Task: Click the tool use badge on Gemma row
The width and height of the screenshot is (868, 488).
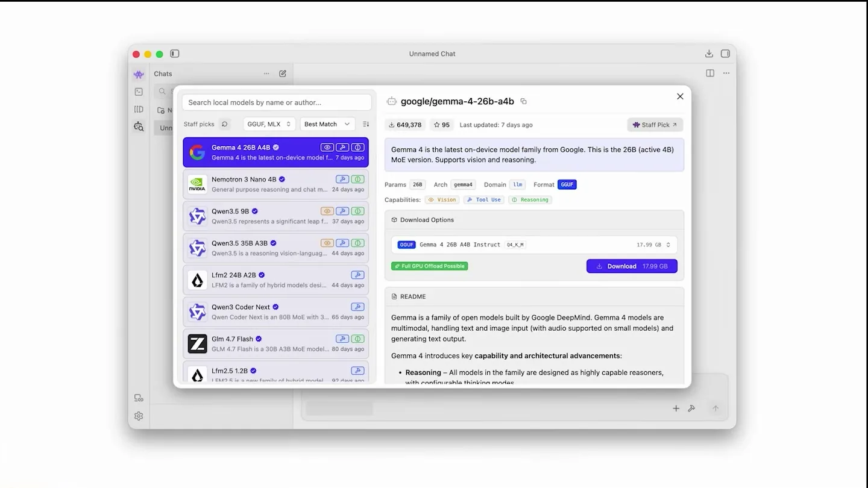Action: tap(342, 147)
